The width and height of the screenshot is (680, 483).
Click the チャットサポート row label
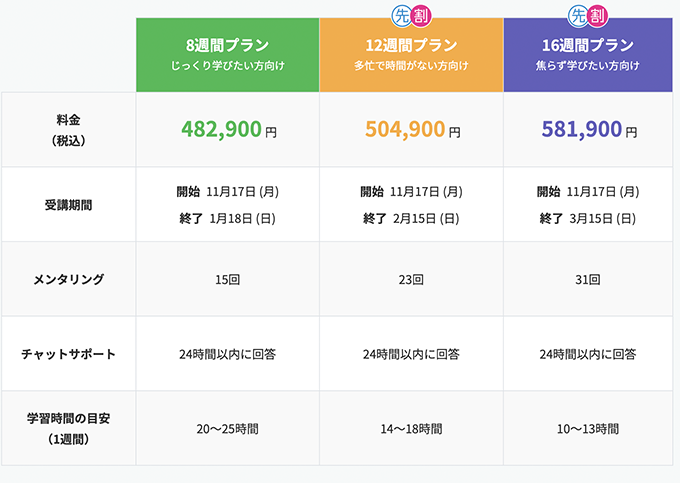click(x=69, y=353)
